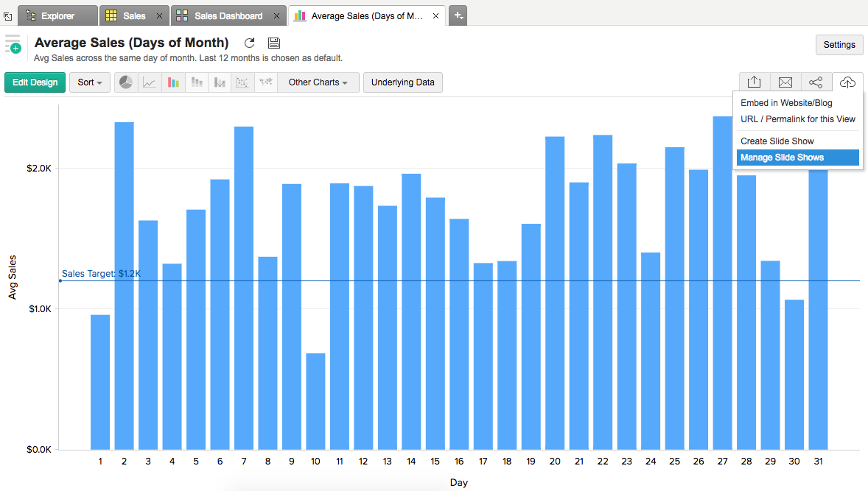Click the save floppy disk icon
This screenshot has width=868, height=491.
tap(273, 43)
